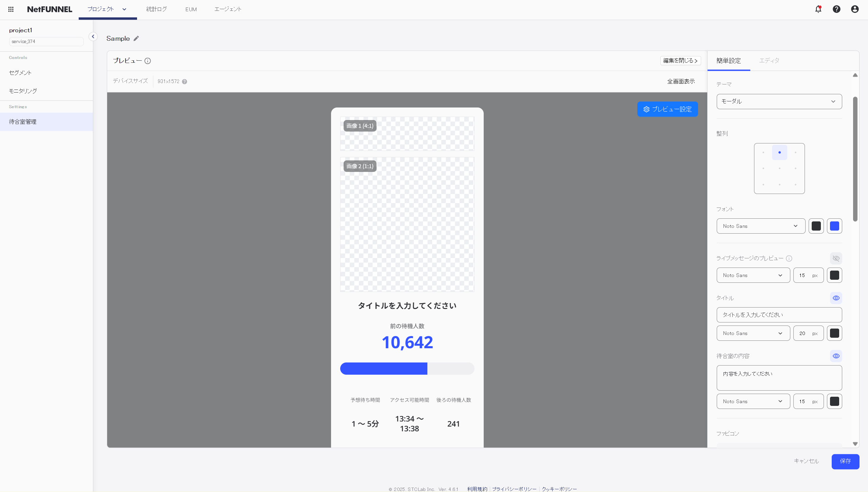Open the 統計ログ menu item

point(156,9)
